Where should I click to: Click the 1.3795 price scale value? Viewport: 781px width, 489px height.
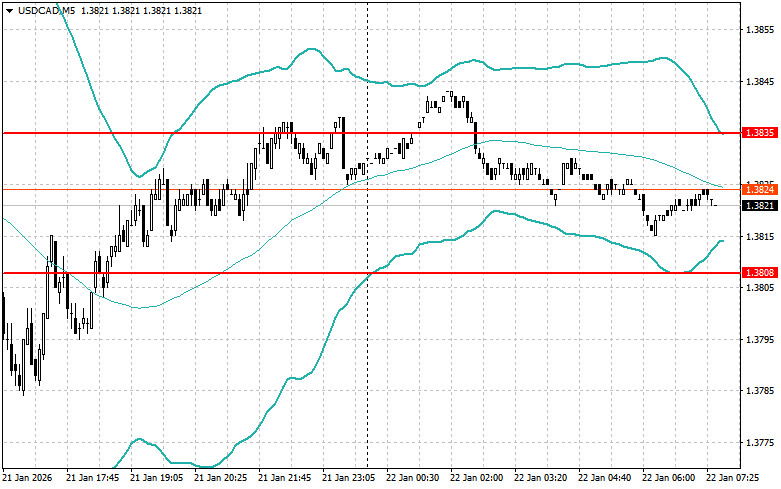tap(760, 340)
